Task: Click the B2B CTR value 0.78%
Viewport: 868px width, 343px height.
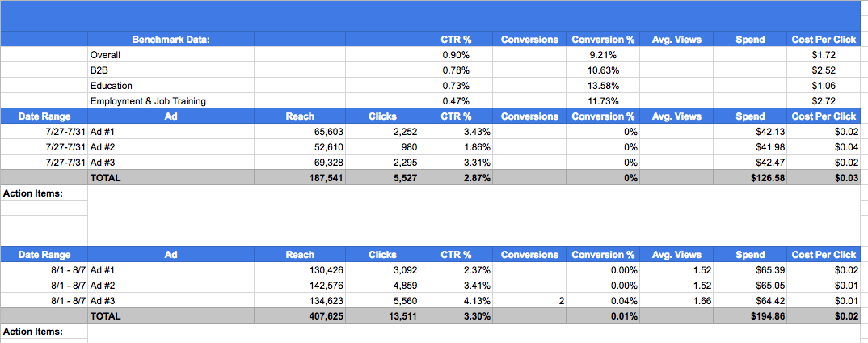Action: 456,70
